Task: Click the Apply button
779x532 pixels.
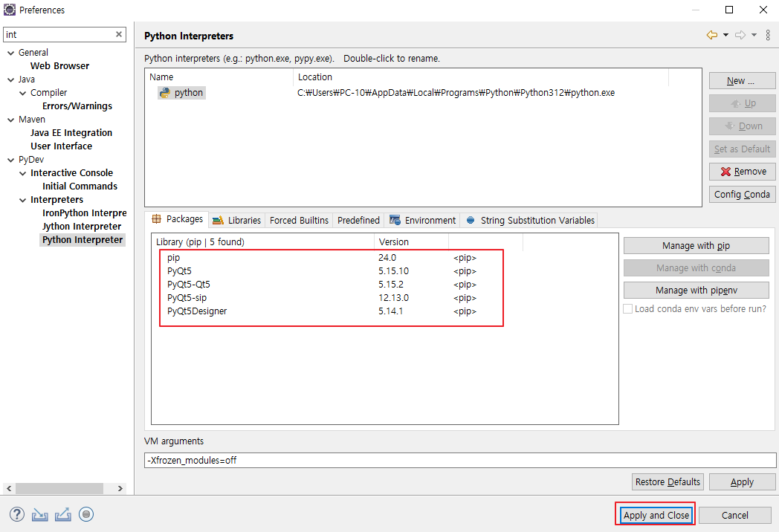Action: tap(743, 481)
